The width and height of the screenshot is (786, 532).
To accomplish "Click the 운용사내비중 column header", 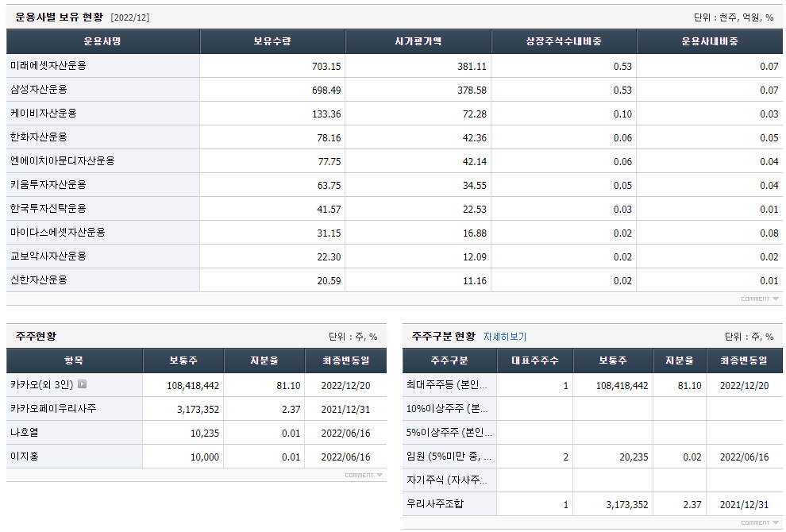I will (710, 41).
